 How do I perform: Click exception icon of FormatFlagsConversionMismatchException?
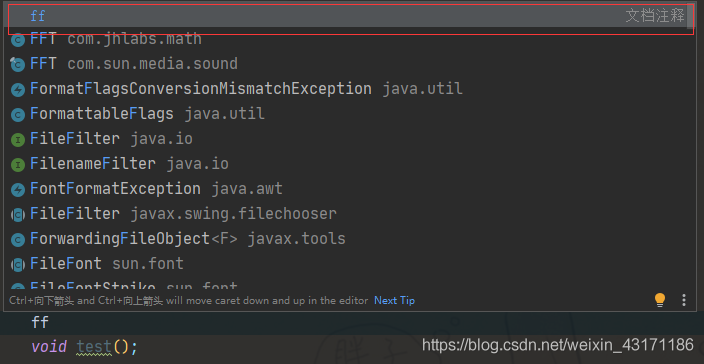(x=18, y=90)
